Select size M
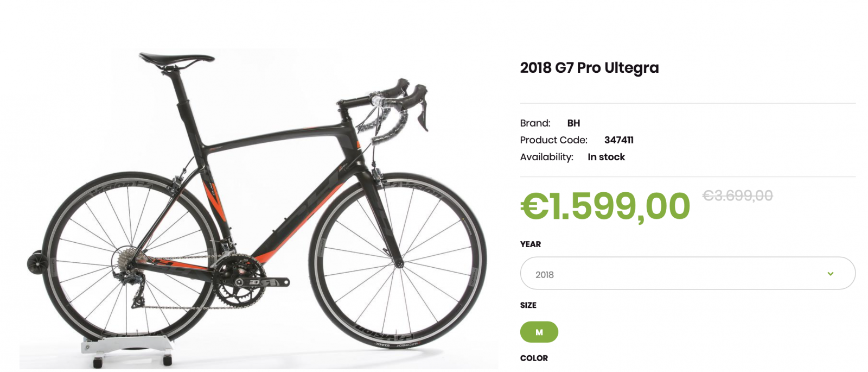The width and height of the screenshot is (868, 372). (x=539, y=332)
